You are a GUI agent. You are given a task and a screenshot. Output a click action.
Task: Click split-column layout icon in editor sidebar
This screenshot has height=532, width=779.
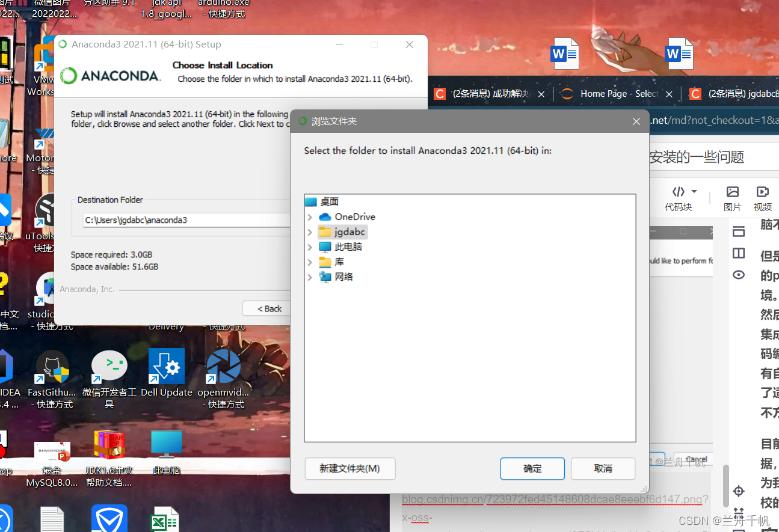(739, 253)
